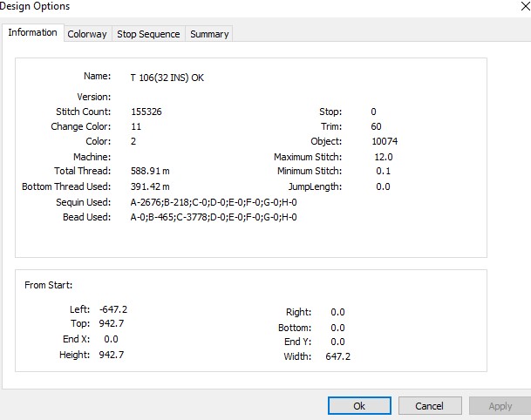531x420 pixels.
Task: Click the Object value 10074
Action: tap(385, 141)
